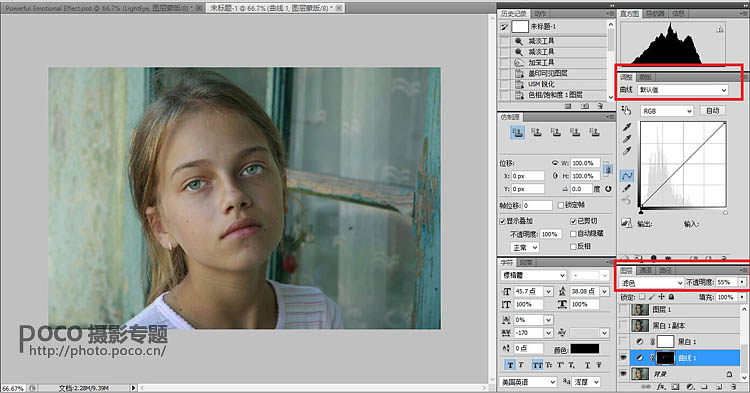Click the 自动 auto button in Curves

tap(712, 110)
